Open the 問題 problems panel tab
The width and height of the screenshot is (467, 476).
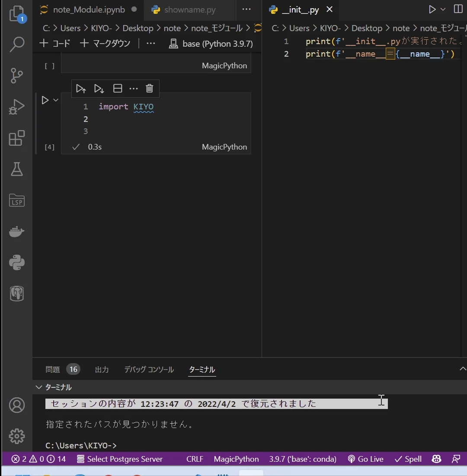pos(52,370)
